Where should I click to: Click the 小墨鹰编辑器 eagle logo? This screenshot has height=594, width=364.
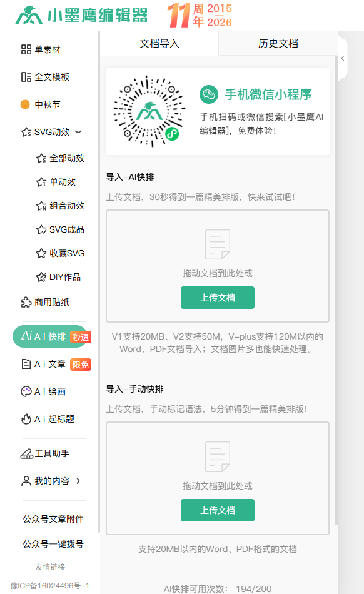[28, 15]
